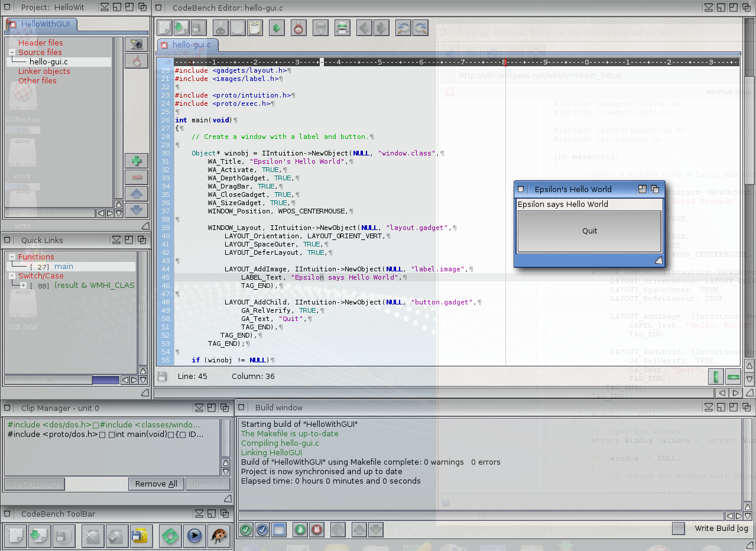Image resolution: width=756 pixels, height=551 pixels.
Task: Collapse the Source files tree node
Action: pos(12,53)
